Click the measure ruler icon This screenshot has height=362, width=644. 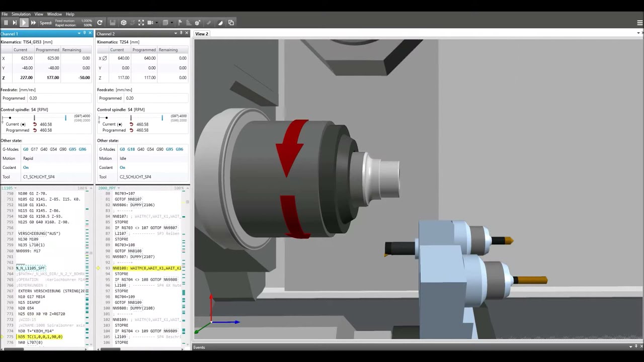208,23
